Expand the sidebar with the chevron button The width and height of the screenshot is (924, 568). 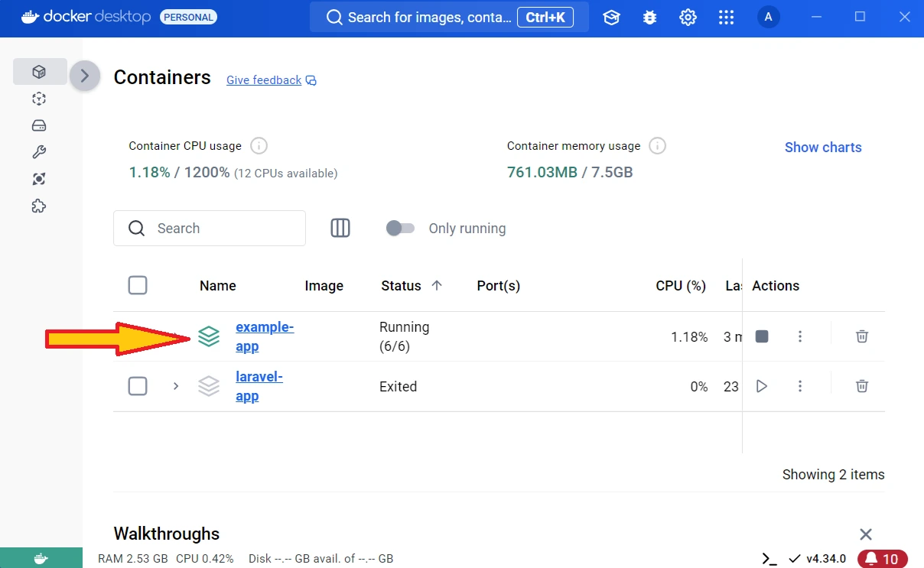click(85, 76)
